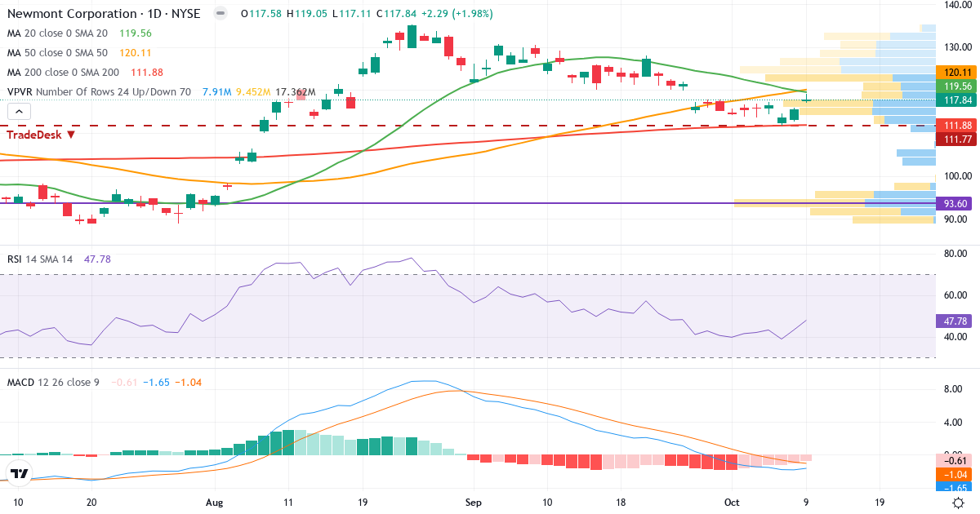
Task: Click the high price H119.05
Action: [x=305, y=14]
